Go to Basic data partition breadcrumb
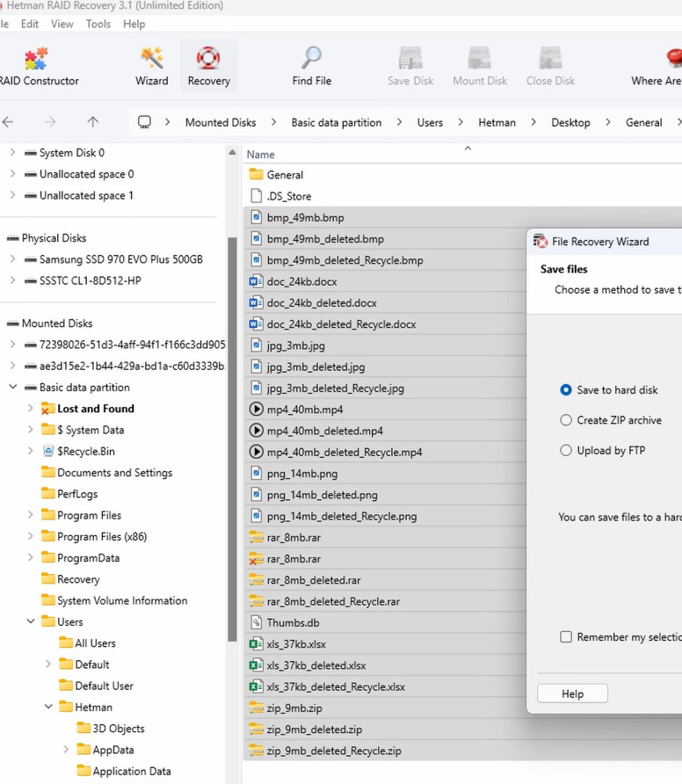 [337, 122]
